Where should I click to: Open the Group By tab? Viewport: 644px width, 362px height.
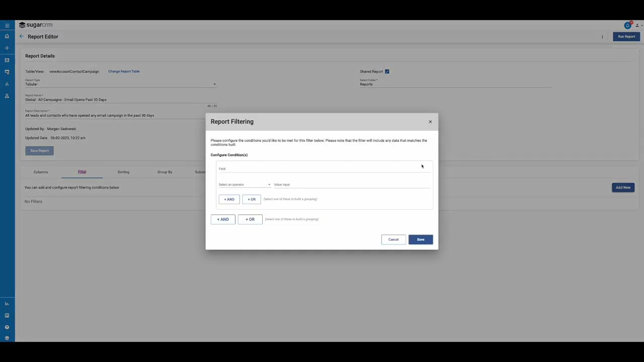point(165,172)
